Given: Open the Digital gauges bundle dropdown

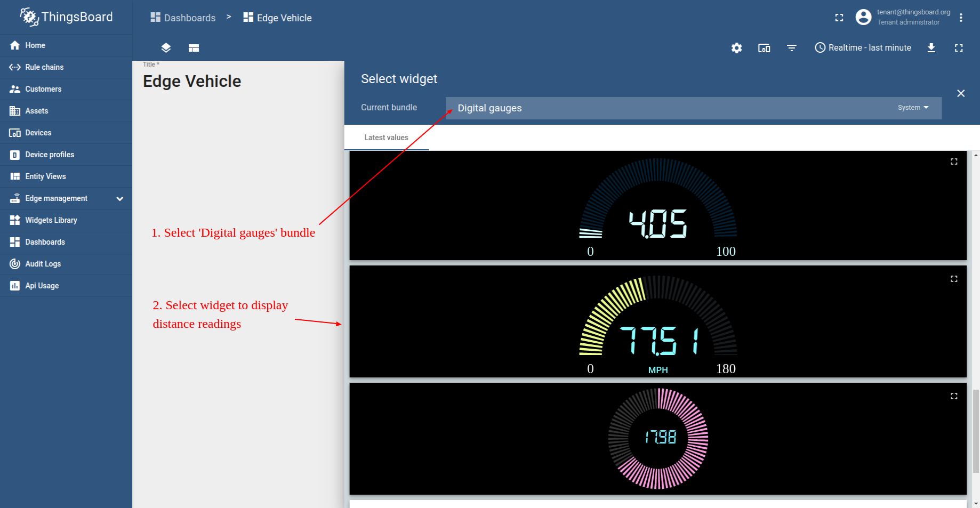Looking at the screenshot, I should tap(694, 108).
